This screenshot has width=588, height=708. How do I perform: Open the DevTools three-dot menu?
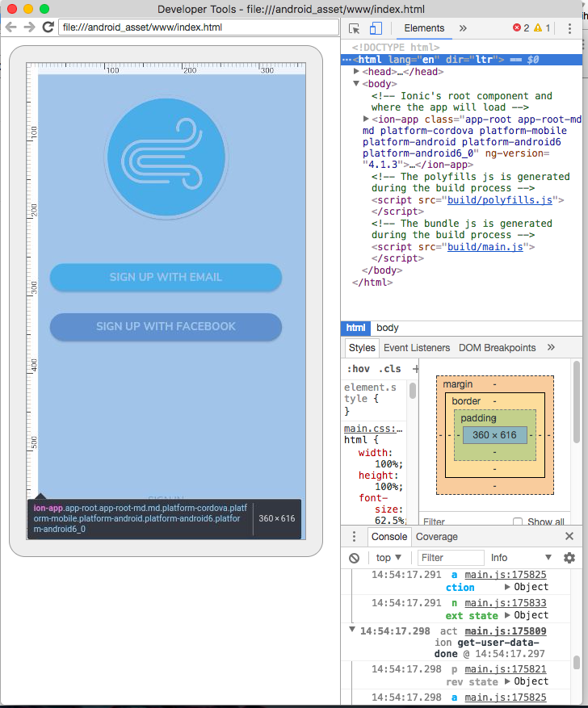coord(569,28)
